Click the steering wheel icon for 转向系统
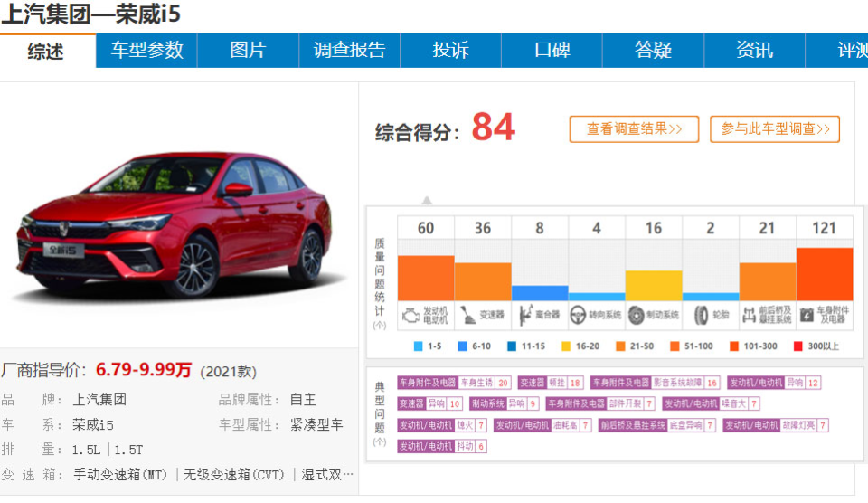 (x=578, y=315)
